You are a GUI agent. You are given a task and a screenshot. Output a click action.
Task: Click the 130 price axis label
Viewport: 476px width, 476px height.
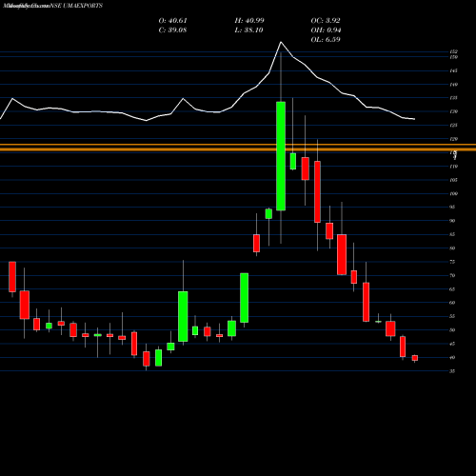pyautogui.click(x=453, y=111)
